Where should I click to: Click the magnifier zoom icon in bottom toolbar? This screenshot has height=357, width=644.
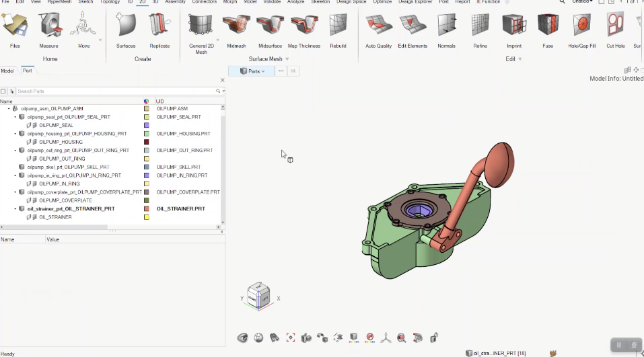[x=402, y=338]
